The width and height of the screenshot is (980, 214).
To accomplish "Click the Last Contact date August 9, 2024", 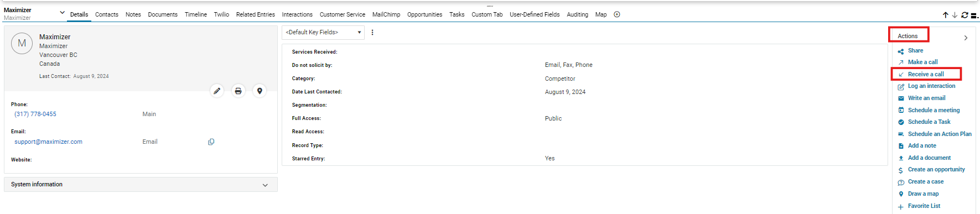I will tap(91, 76).
